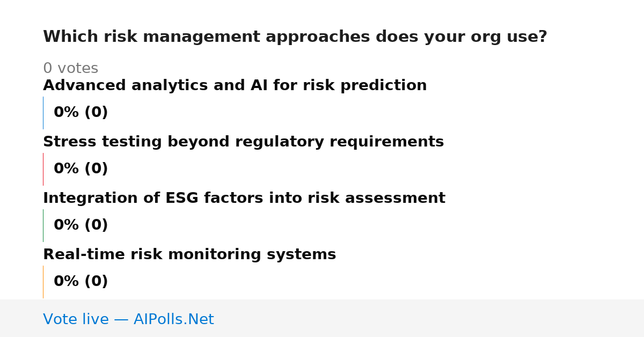The width and height of the screenshot is (644, 337).
Task: Click the gray footer banner area
Action: coord(322,318)
